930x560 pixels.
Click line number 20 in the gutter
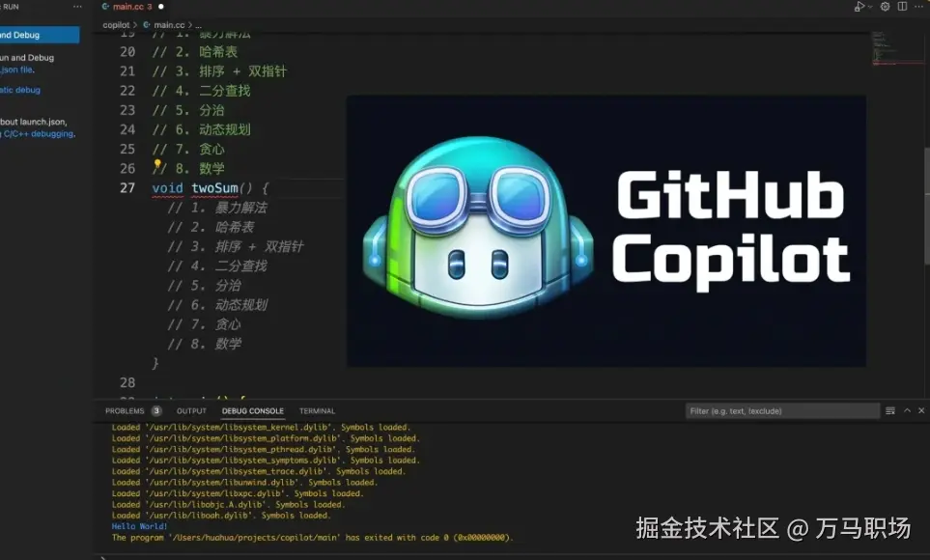(127, 51)
